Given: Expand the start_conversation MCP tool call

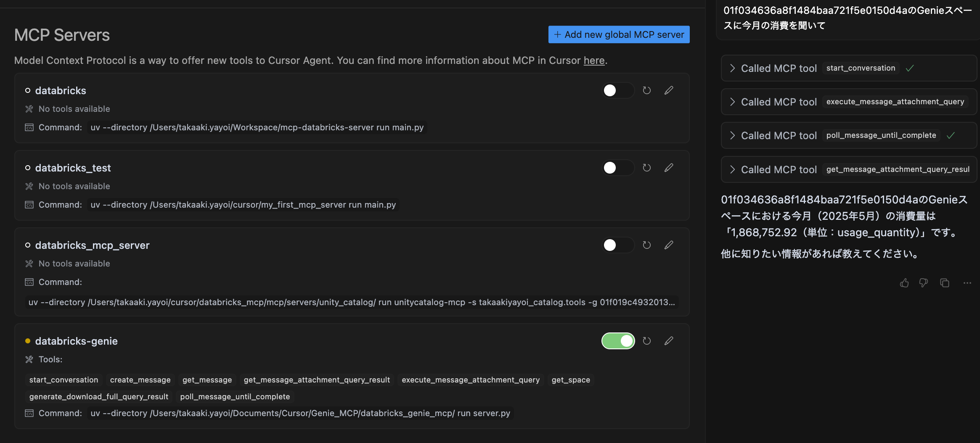Looking at the screenshot, I should (732, 68).
